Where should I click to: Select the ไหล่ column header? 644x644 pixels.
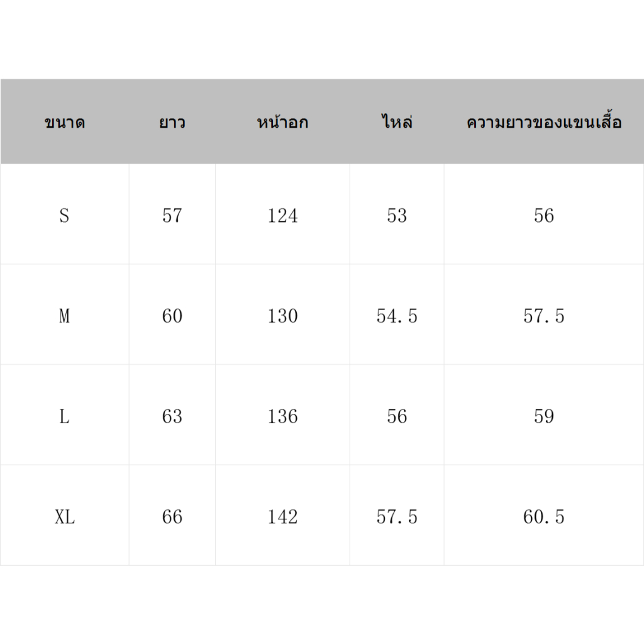click(397, 123)
